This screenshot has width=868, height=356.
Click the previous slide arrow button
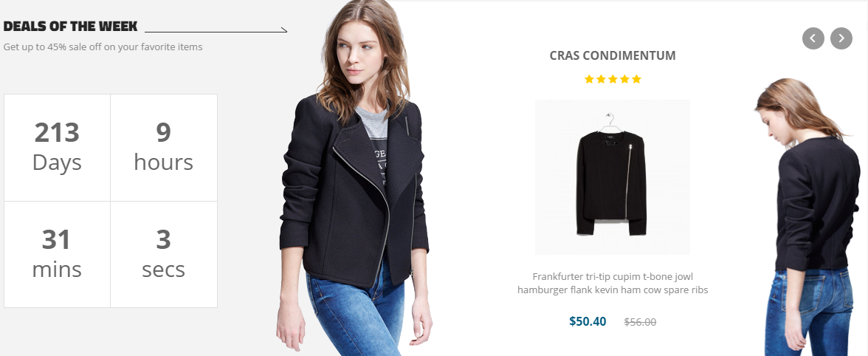pos(813,38)
